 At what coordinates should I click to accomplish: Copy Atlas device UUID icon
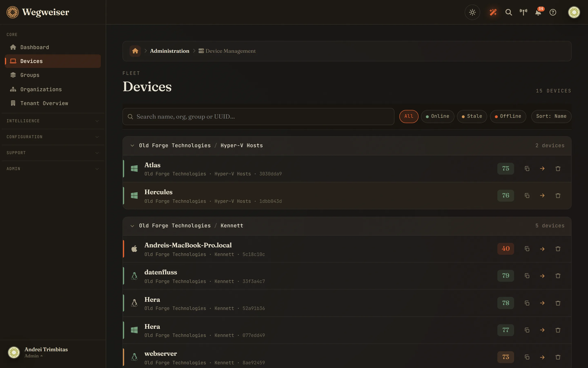[x=527, y=169]
